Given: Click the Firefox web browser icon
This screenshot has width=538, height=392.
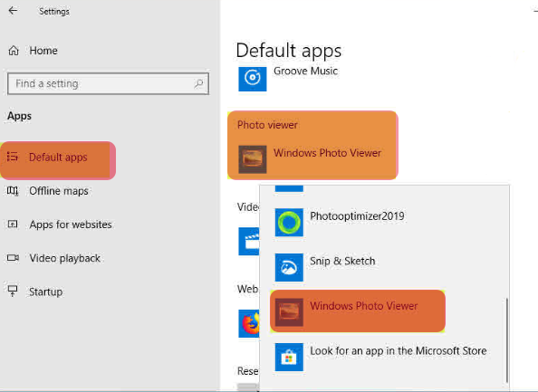Looking at the screenshot, I should (249, 323).
